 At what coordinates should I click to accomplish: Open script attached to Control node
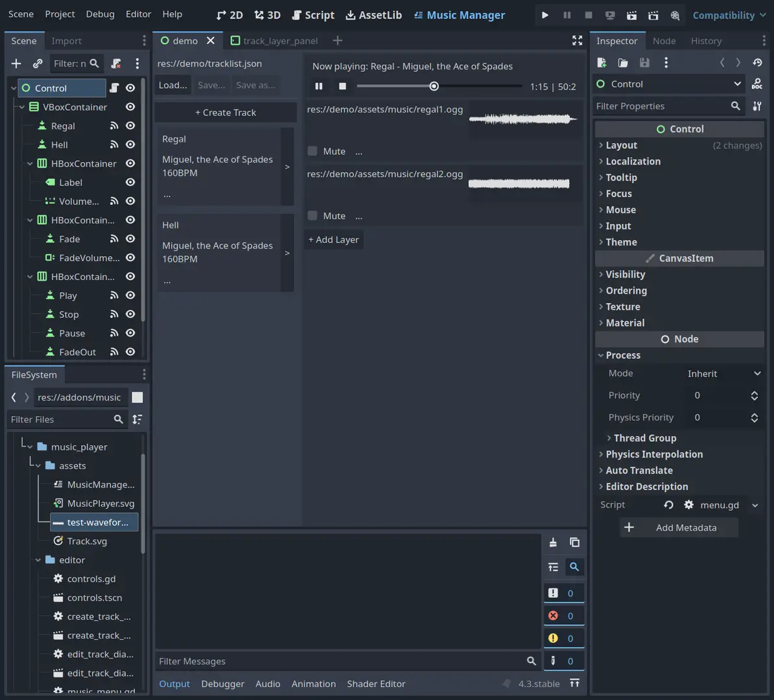(x=114, y=88)
